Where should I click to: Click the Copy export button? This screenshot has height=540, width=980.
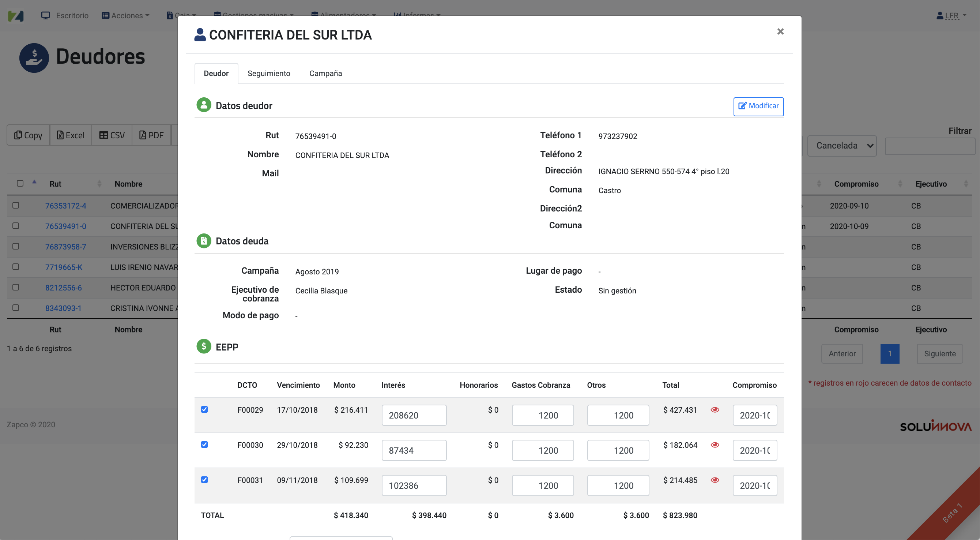[x=28, y=135]
